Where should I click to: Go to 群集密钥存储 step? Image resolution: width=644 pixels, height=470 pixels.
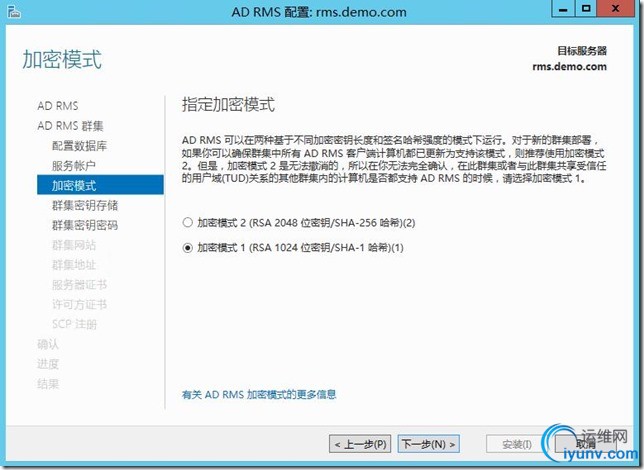85,205
